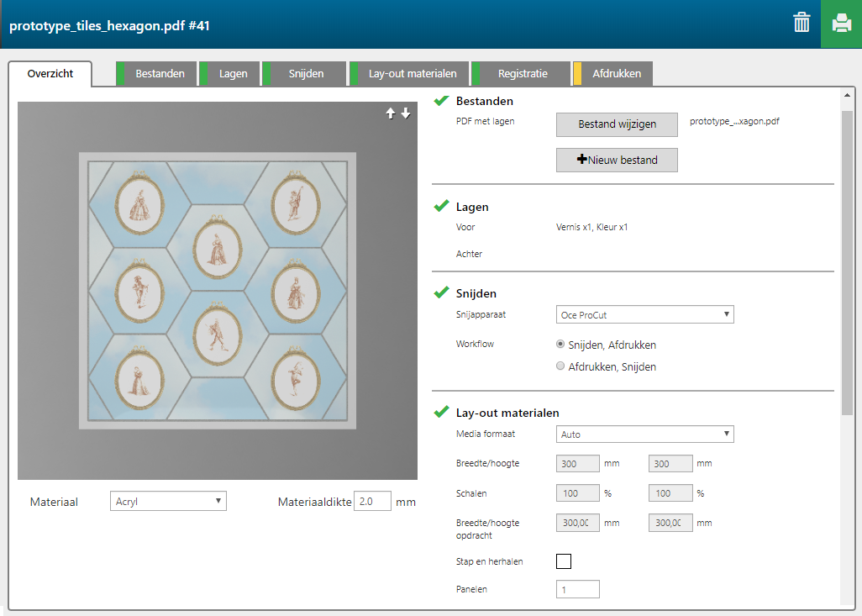The width and height of the screenshot is (862, 616).
Task: Open the Overzicht tab
Action: click(x=50, y=74)
